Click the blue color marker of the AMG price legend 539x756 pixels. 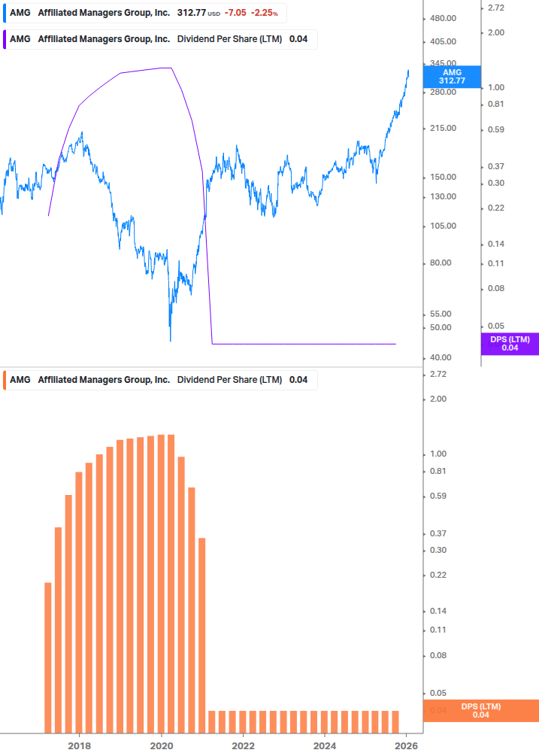5,13
